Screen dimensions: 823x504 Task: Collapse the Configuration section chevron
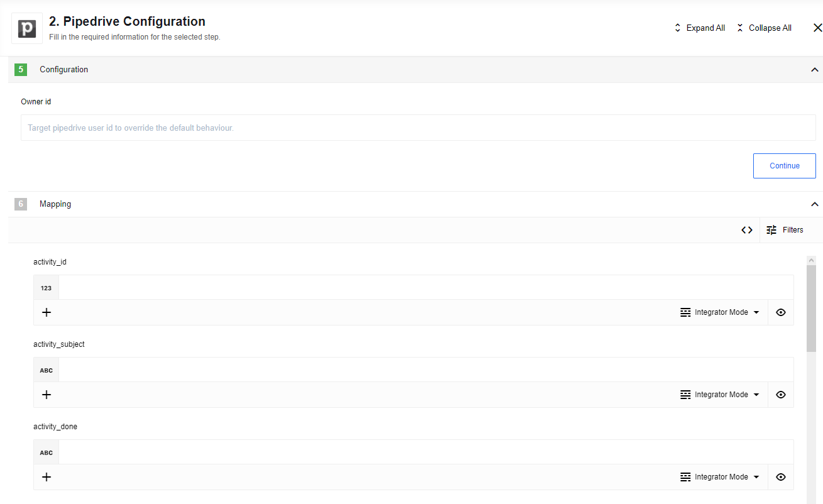(815, 70)
